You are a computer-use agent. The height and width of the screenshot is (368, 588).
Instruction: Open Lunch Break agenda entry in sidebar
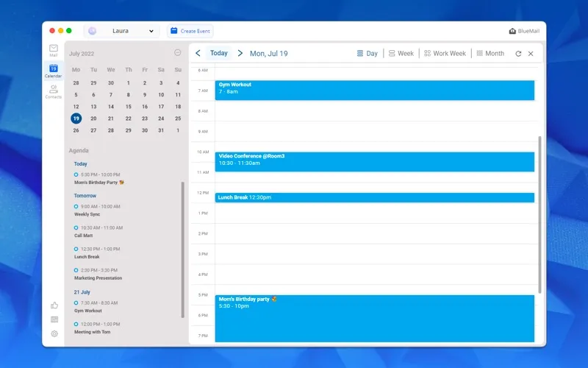97,252
